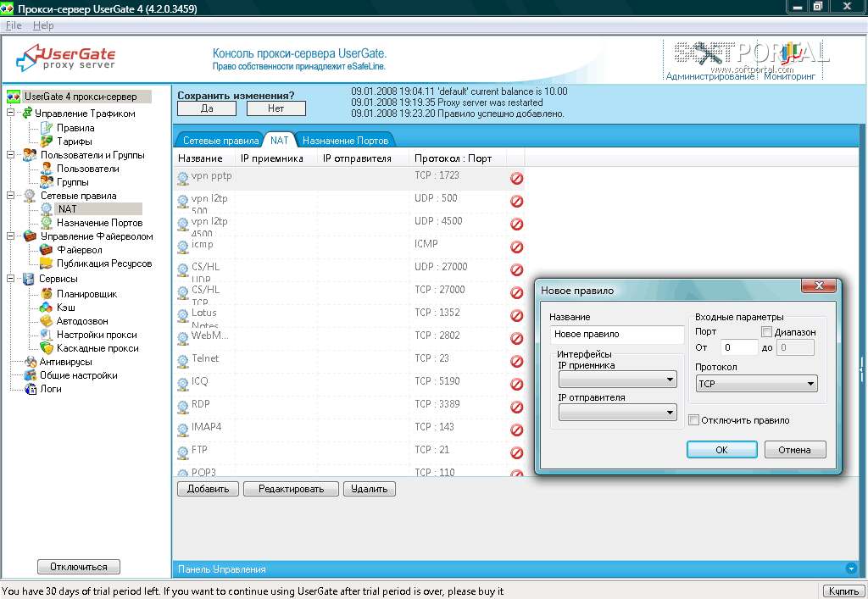Viewport: 868px width, 599px height.
Task: Click Нет to discard changes
Action: pyautogui.click(x=275, y=108)
